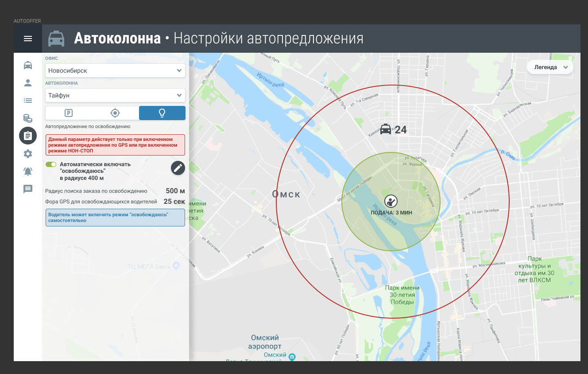Click the pencil edit button
Viewport: 588px width, 374px height.
pos(178,168)
